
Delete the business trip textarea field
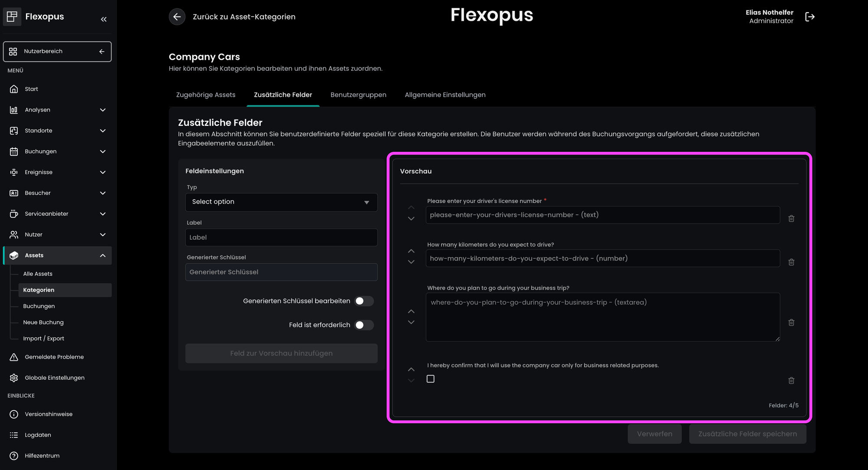[791, 322]
